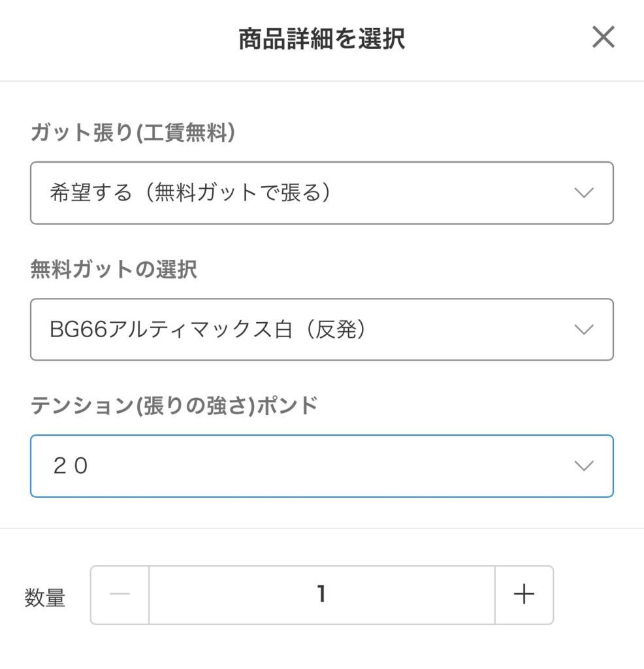Select the BG66アルティマックス白（反発） value
The width and height of the screenshot is (644, 669).
pyautogui.click(x=208, y=329)
